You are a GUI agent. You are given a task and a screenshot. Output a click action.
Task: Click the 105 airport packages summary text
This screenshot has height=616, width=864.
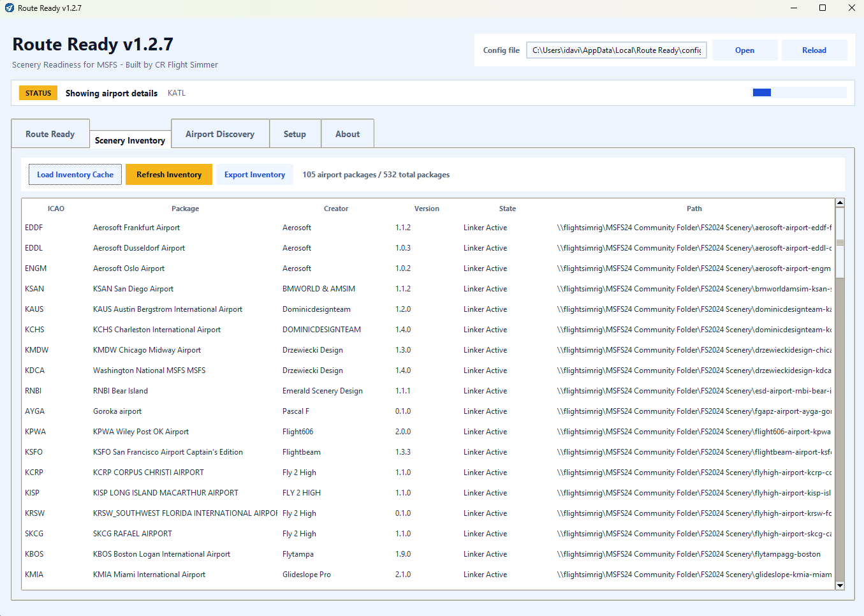tap(376, 175)
